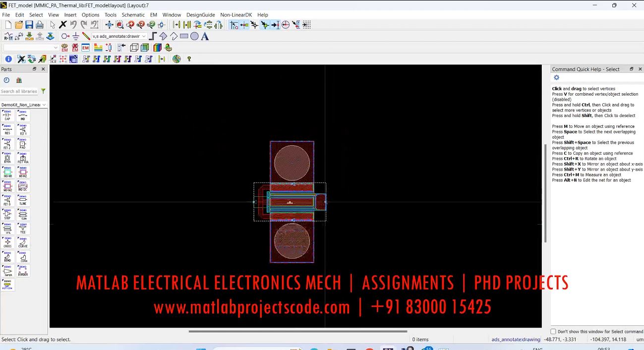Open the DesignGuide menu
Viewport: 644px width, 350px height.
201,15
